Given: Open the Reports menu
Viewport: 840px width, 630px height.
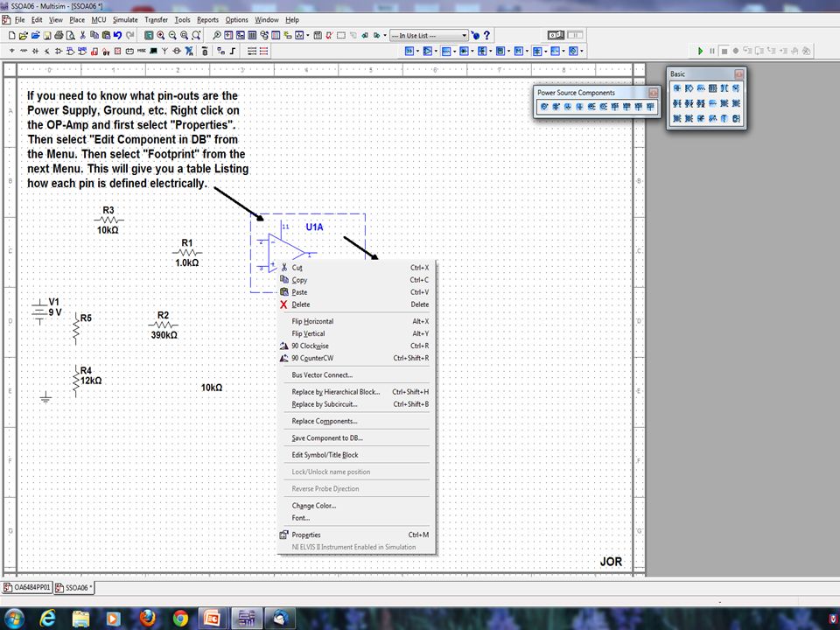Looking at the screenshot, I should [x=208, y=20].
